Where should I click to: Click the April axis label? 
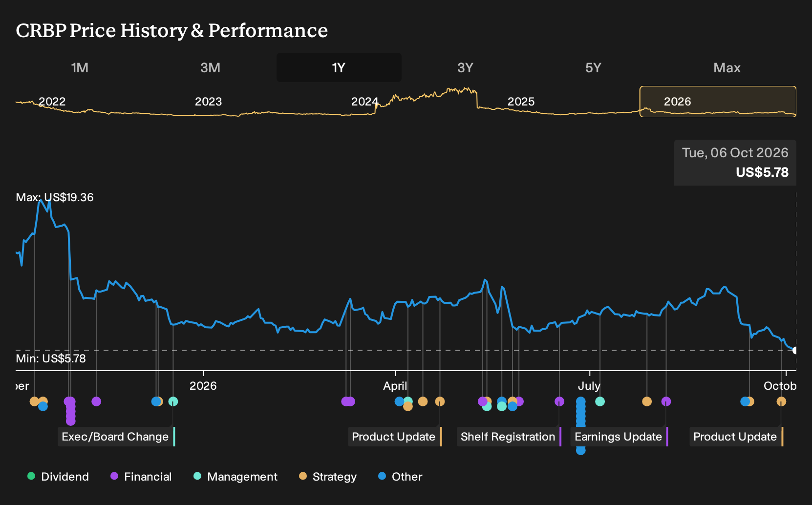pyautogui.click(x=395, y=386)
